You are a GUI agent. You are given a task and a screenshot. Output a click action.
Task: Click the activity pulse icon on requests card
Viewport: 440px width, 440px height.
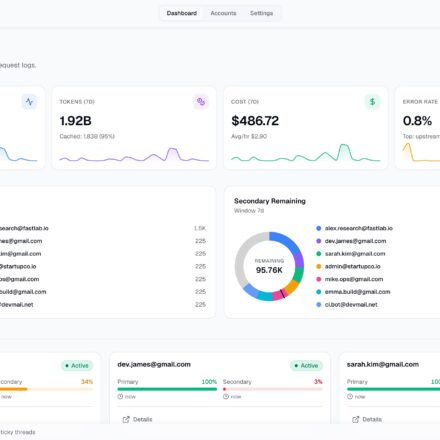[29, 102]
